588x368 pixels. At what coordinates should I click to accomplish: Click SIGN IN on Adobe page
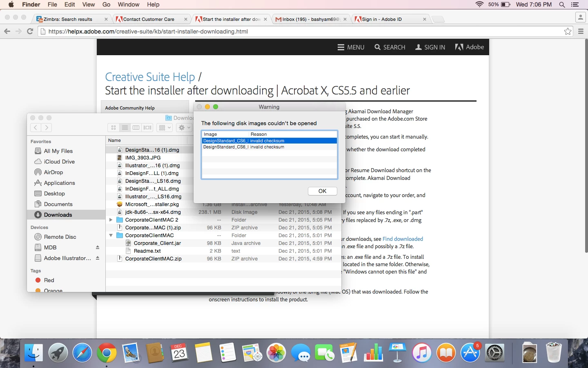430,47
